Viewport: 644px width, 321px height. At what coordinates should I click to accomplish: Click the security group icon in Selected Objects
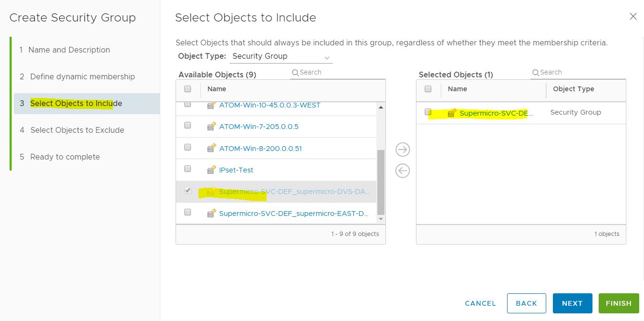point(452,113)
